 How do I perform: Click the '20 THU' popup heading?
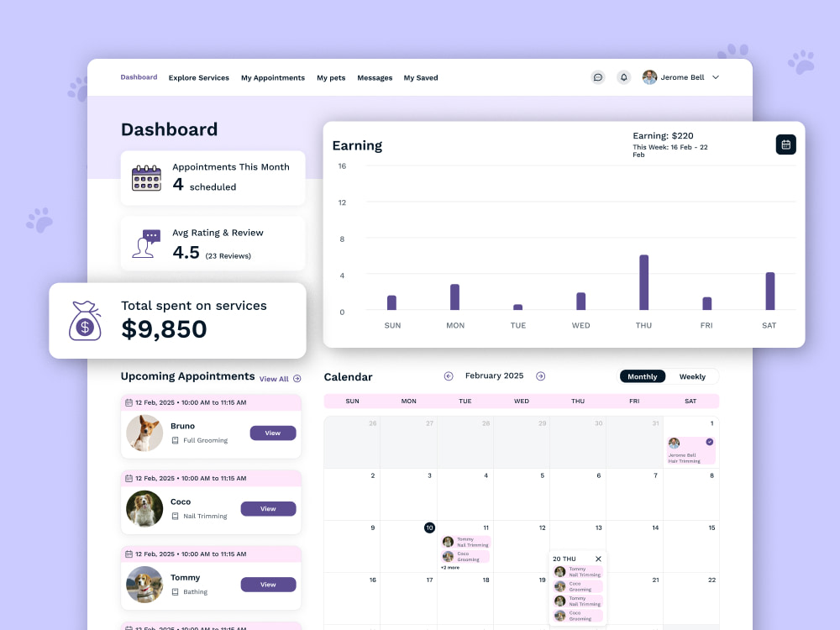[564, 559]
